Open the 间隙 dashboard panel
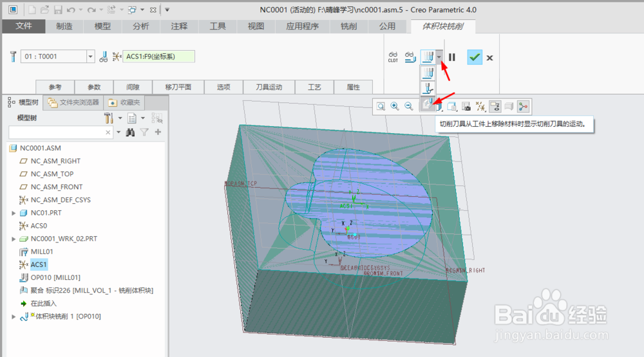This screenshot has height=357, width=644. click(x=133, y=87)
